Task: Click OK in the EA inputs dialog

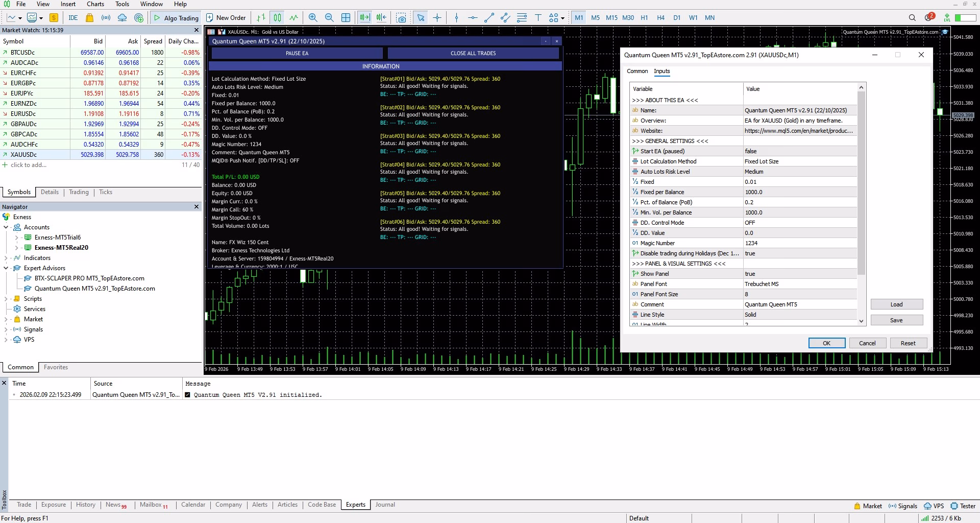Action: point(826,343)
